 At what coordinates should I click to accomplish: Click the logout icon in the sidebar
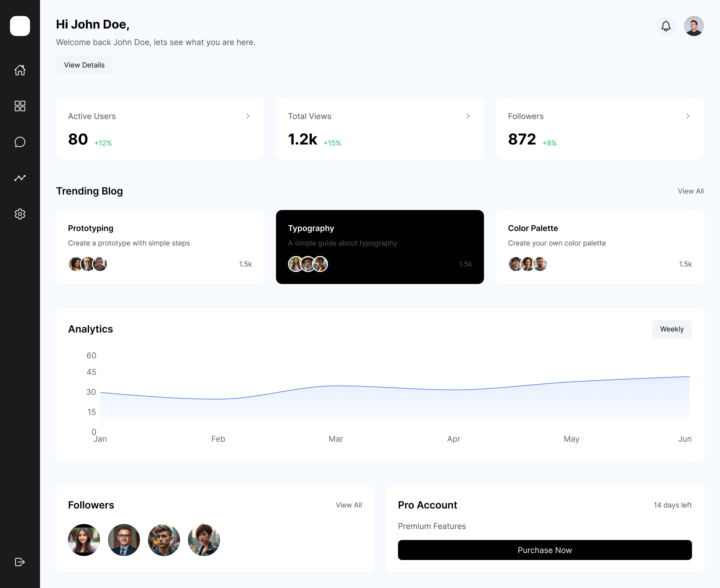click(x=20, y=562)
